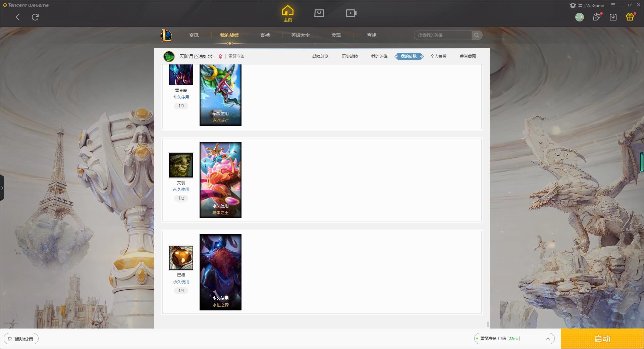Go back with the back arrow

(18, 17)
